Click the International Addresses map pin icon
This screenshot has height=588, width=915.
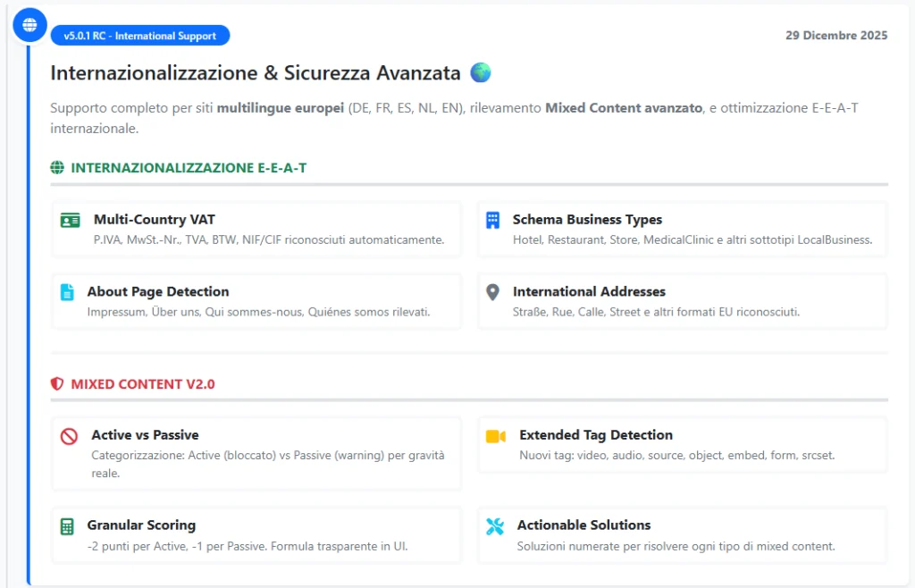[492, 292]
